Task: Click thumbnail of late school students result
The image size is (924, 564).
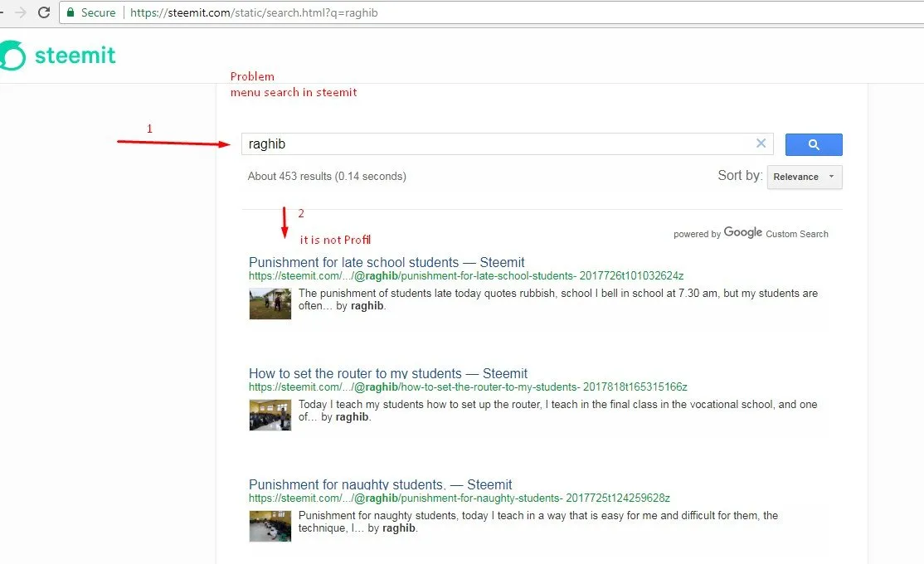Action: [x=270, y=304]
